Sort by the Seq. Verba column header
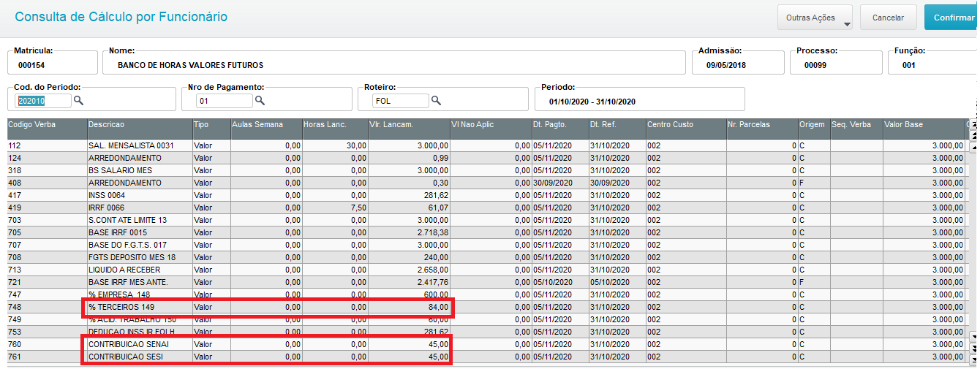This screenshot has width=980, height=369. coord(856,129)
